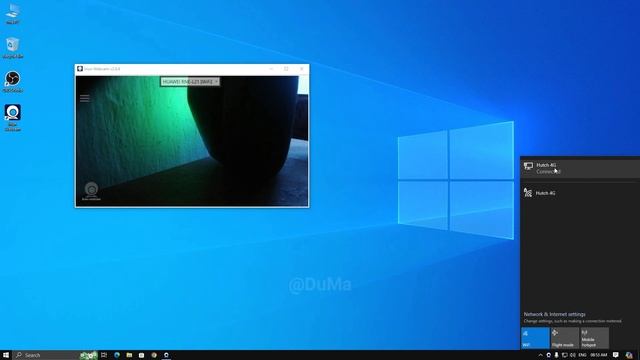The height and width of the screenshot is (360, 640).
Task: Click the circular taskbar icon beside Store
Action: click(154, 355)
